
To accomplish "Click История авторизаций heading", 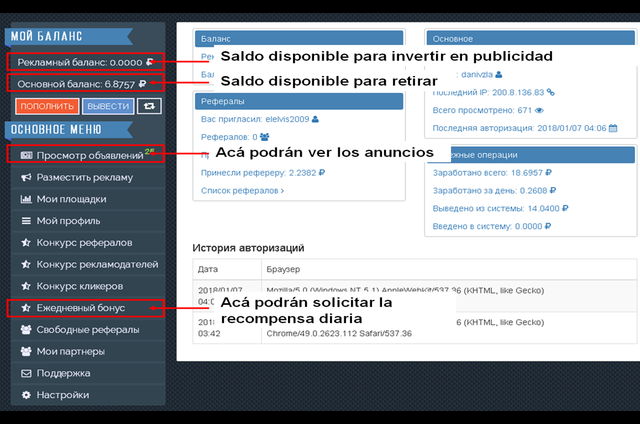I will (x=248, y=248).
